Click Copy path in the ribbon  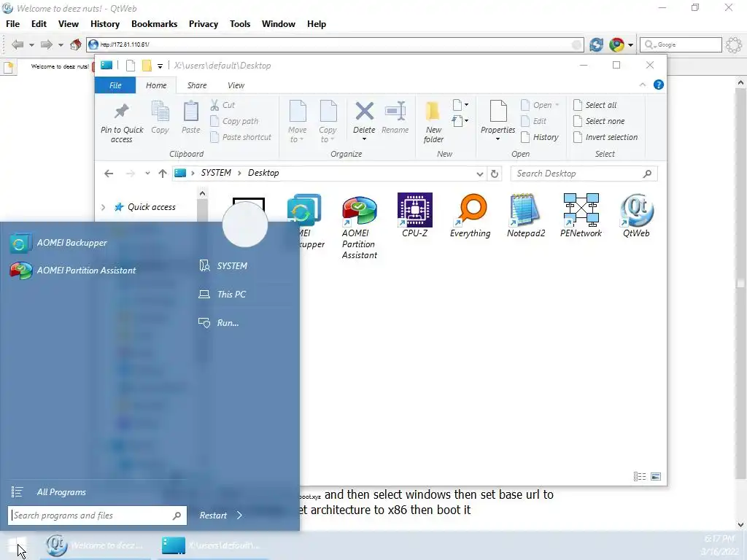click(234, 121)
